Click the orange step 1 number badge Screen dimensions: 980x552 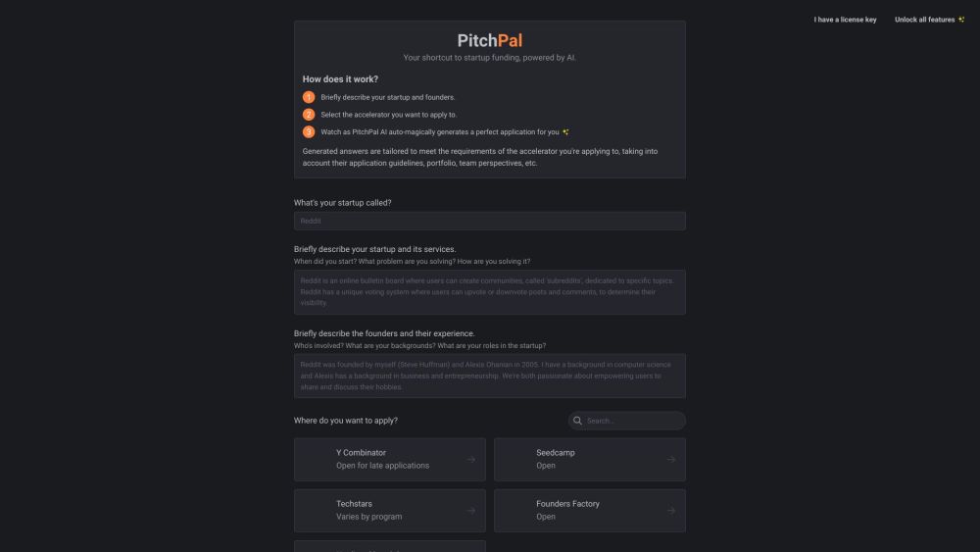[309, 97]
